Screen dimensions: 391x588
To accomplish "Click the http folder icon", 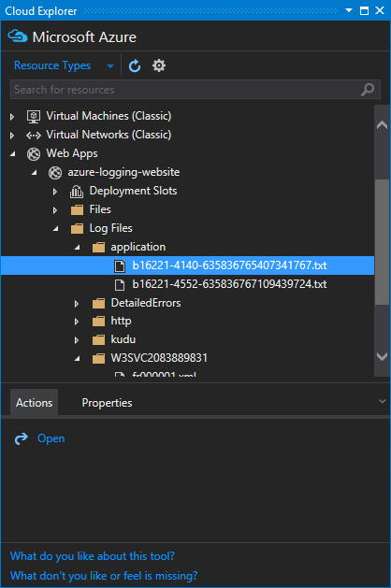I will click(x=98, y=321).
